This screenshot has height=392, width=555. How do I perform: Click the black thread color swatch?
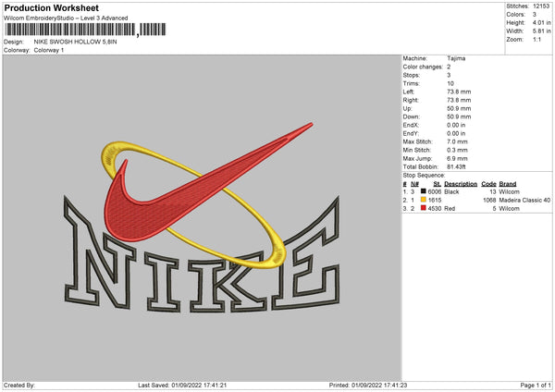click(x=424, y=191)
